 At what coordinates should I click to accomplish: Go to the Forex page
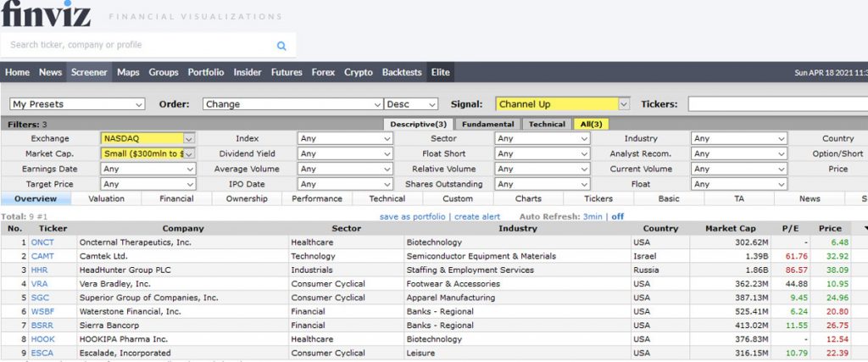(x=323, y=73)
